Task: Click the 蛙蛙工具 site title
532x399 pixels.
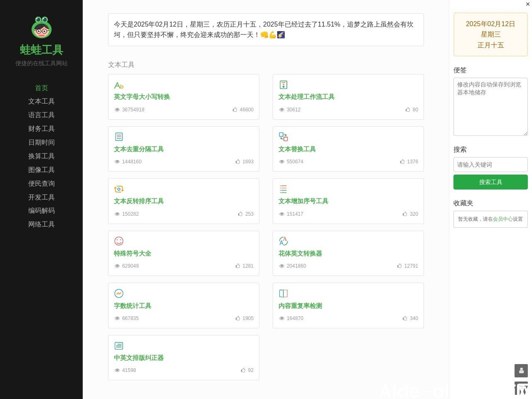Action: [42, 50]
